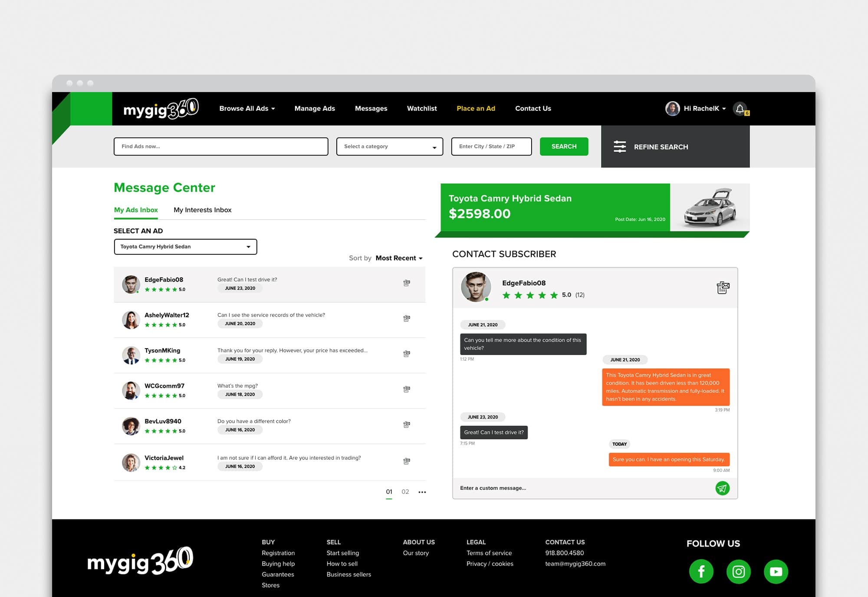
Task: Click the Refine Search filter icon
Action: 620,147
